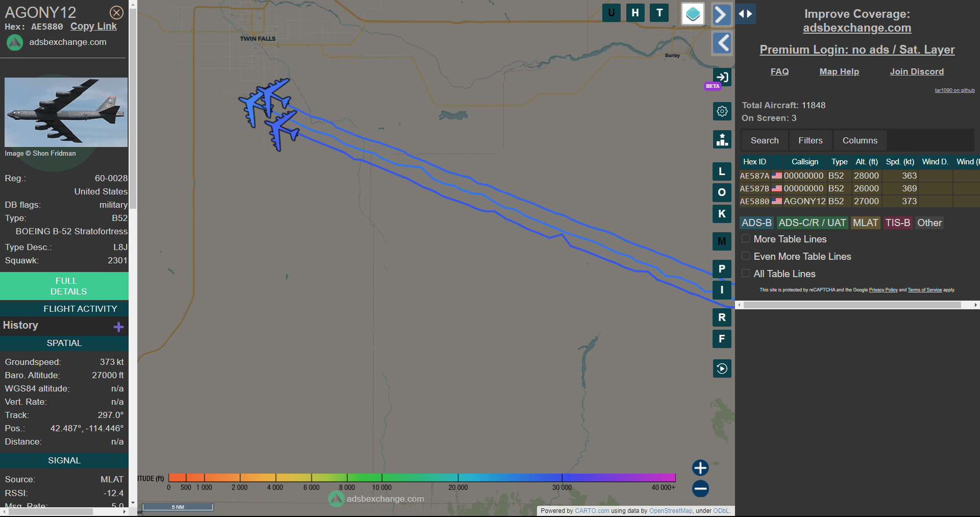Toggle the M map button
Image resolution: width=980 pixels, height=517 pixels.
click(x=722, y=241)
